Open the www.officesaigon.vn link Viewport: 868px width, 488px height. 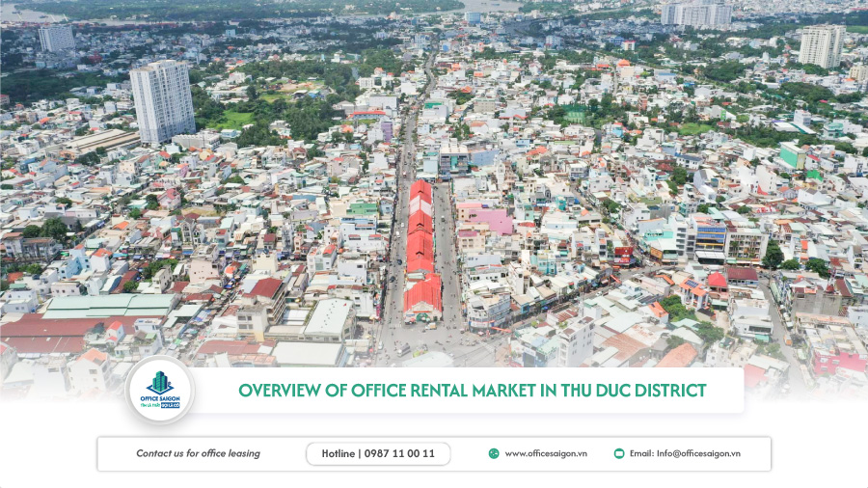(x=546, y=453)
